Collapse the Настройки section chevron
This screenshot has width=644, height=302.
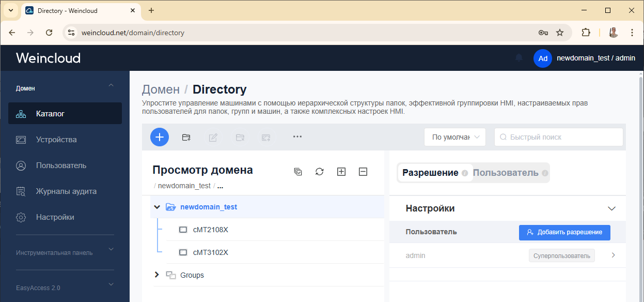click(611, 209)
